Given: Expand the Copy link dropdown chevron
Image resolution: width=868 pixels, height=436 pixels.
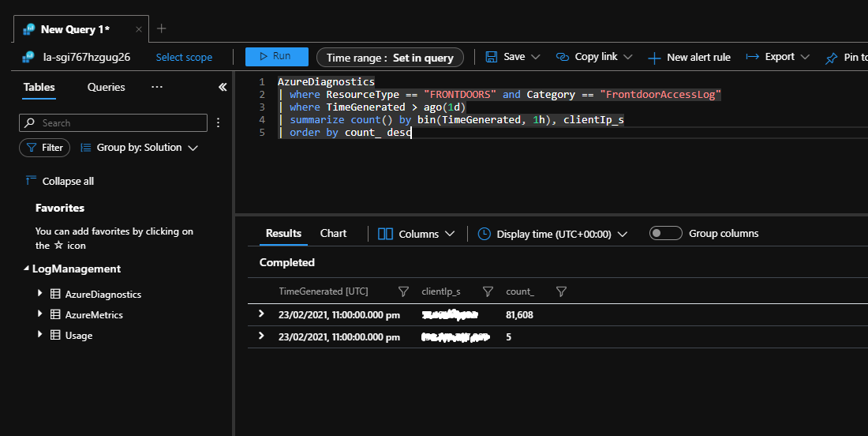Looking at the screenshot, I should click(628, 57).
